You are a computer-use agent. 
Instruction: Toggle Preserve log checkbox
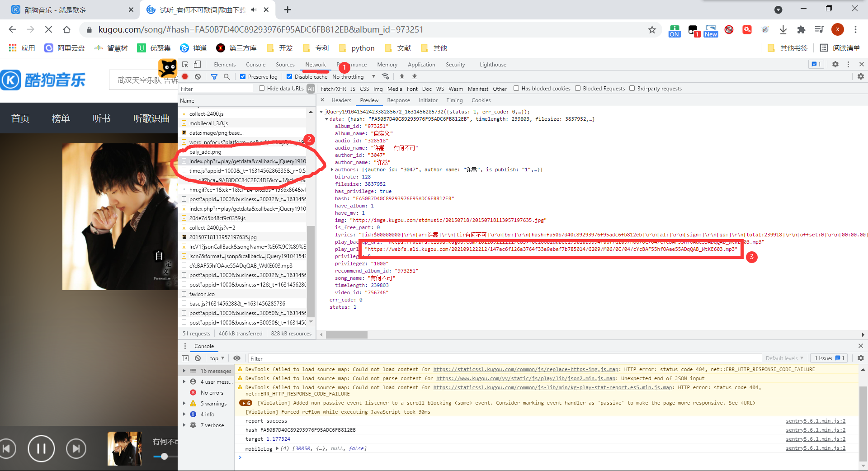click(x=243, y=77)
